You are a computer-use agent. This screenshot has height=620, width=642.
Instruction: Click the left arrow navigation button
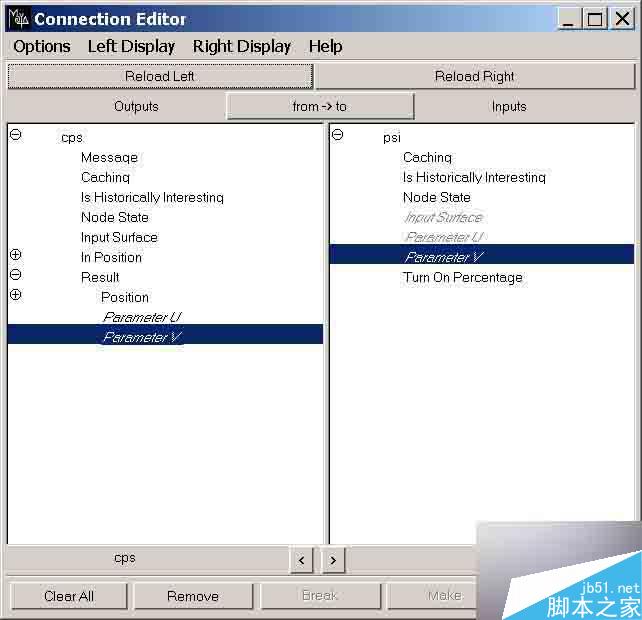302,560
